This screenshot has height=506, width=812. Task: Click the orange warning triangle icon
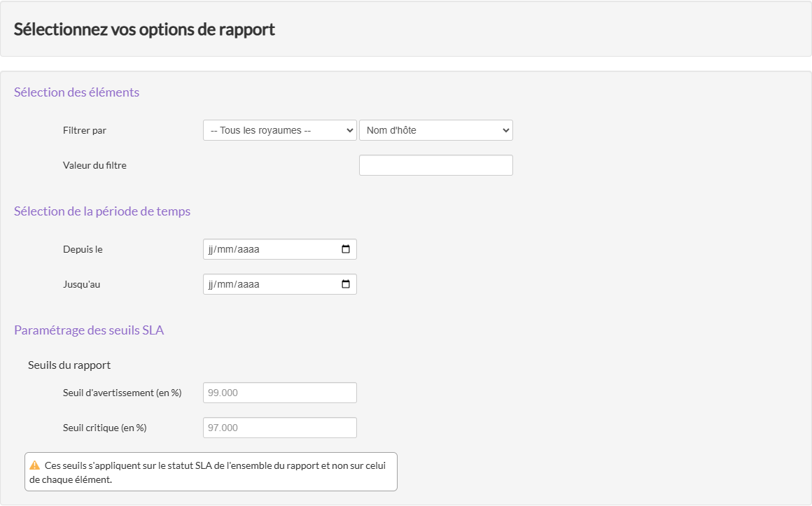coord(35,465)
